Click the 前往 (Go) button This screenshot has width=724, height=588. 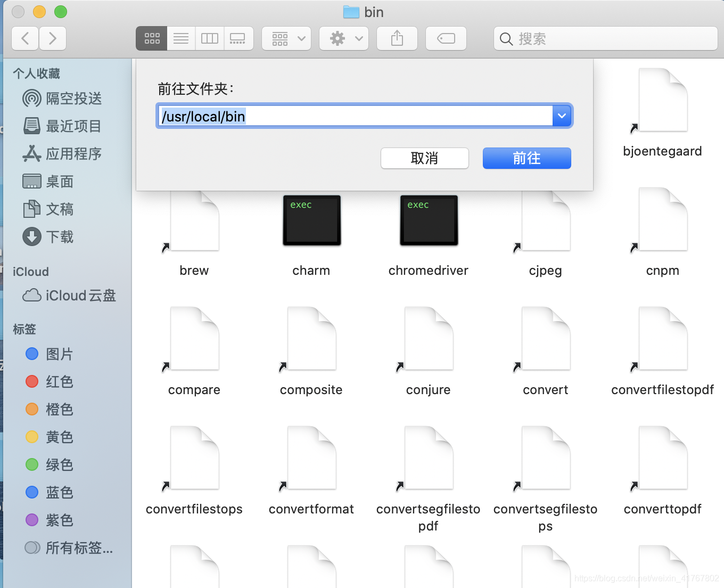[x=526, y=158]
